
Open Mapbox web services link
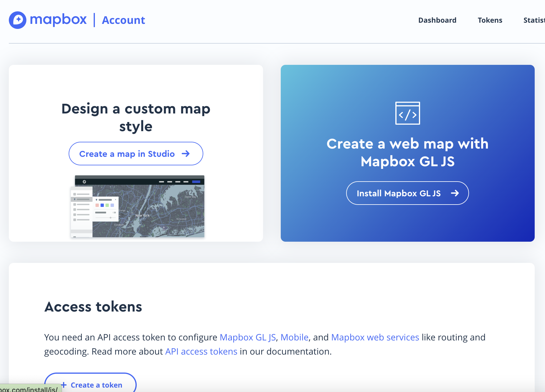375,337
